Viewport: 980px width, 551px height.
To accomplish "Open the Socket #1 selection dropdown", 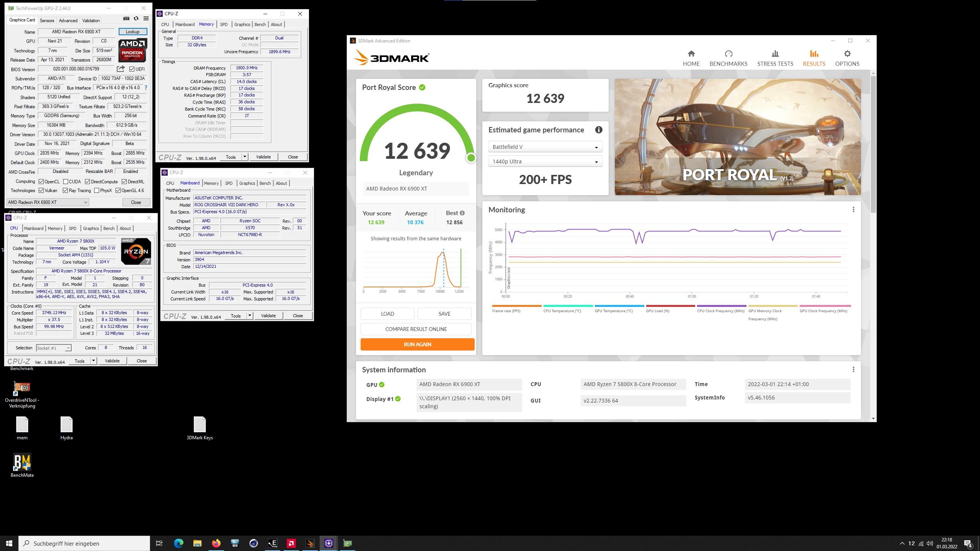I will coord(54,348).
